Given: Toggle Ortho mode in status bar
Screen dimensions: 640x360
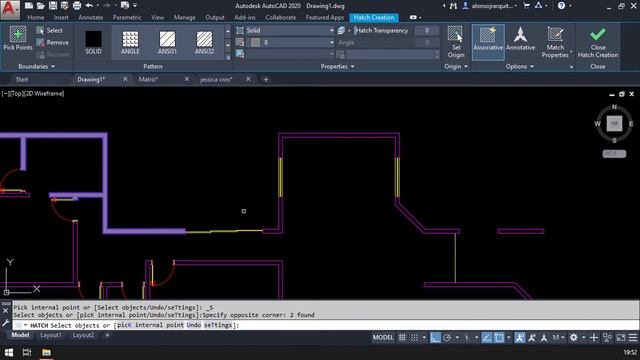Looking at the screenshot, I should tap(435, 338).
